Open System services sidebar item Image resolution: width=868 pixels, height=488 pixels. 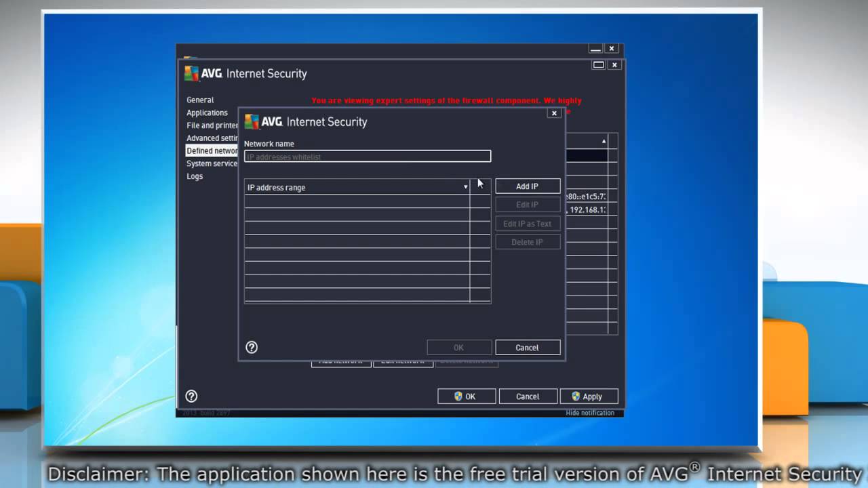(212, 163)
